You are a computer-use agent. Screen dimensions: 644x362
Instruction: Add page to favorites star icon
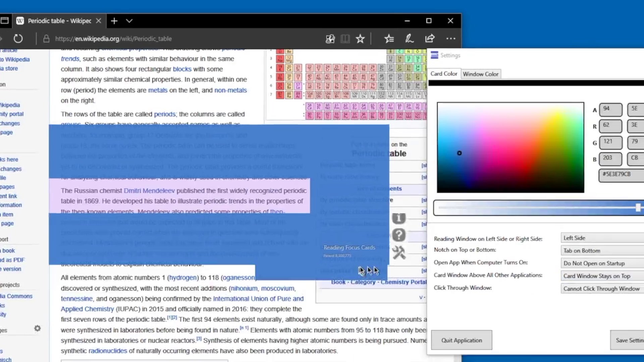(360, 39)
